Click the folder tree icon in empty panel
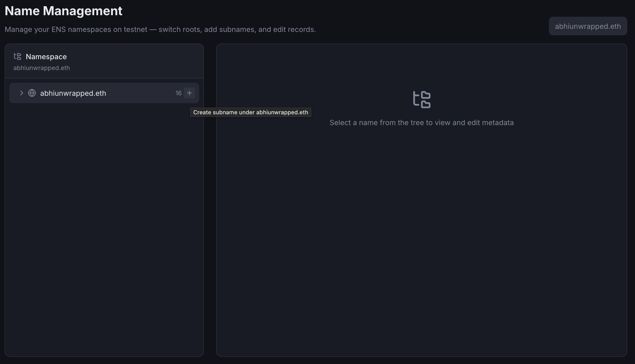Viewport: 635px width, 364px height. coord(422,100)
